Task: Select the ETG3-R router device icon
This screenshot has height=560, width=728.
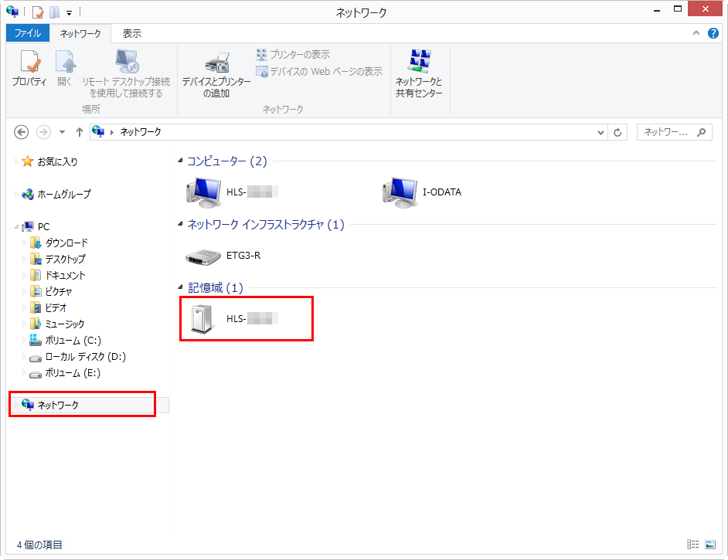Action: point(204,256)
